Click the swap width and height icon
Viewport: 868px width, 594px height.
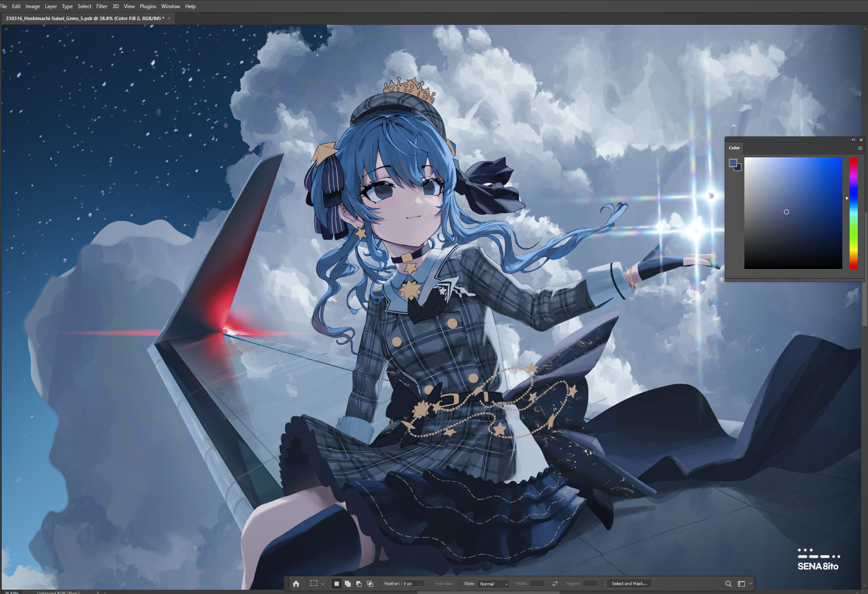point(555,583)
